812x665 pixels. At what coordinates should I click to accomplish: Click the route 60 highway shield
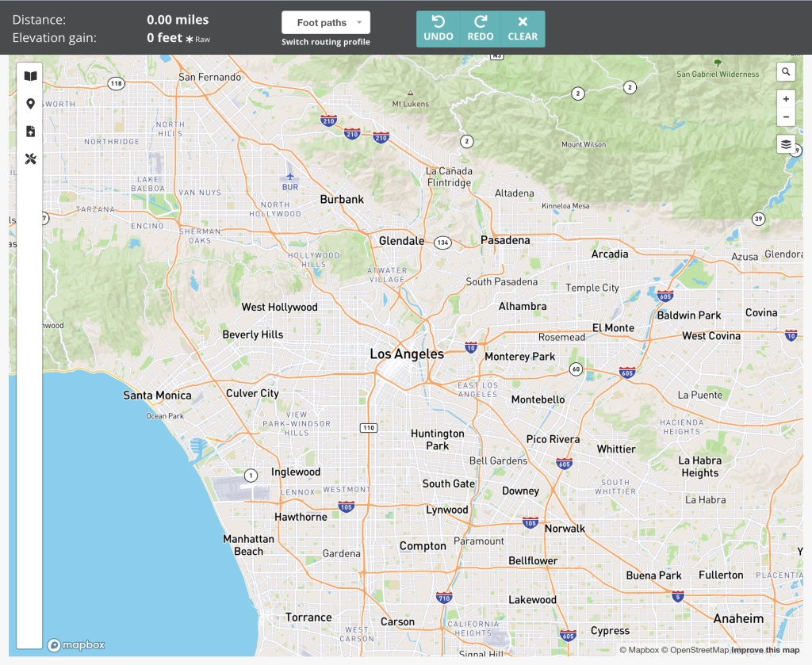[576, 369]
